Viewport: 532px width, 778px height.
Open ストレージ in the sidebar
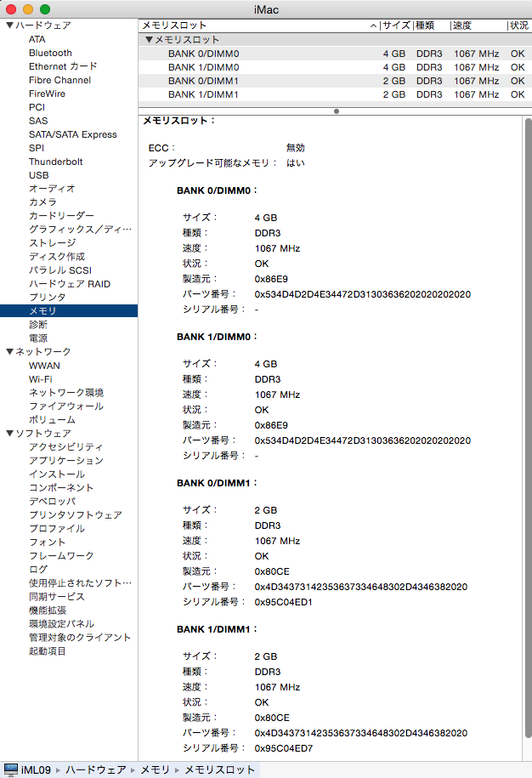point(52,243)
